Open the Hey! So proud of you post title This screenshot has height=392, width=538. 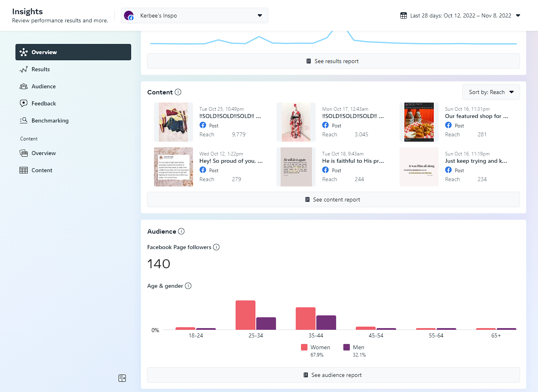(231, 161)
